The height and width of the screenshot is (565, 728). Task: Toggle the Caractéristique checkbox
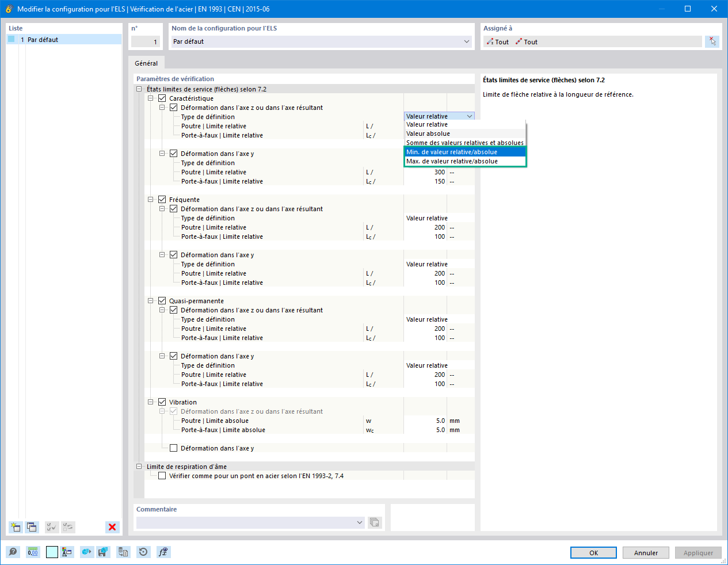[162, 98]
